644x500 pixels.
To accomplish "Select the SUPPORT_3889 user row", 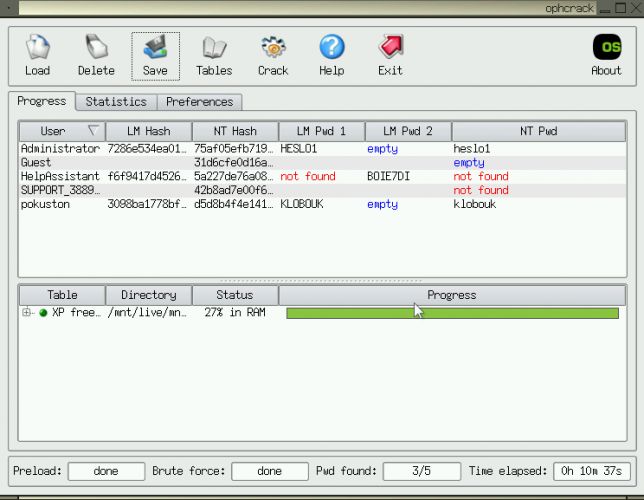I will click(322, 191).
